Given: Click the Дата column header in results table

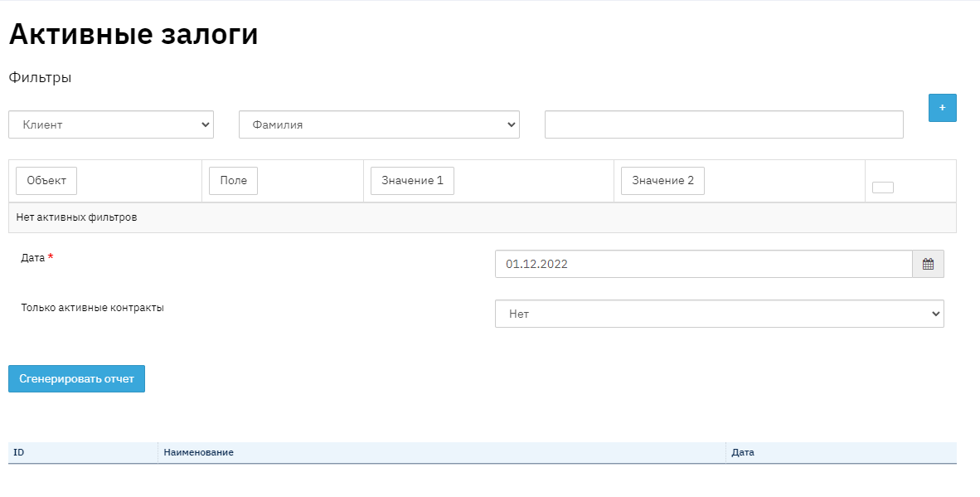Looking at the screenshot, I should click(x=742, y=452).
